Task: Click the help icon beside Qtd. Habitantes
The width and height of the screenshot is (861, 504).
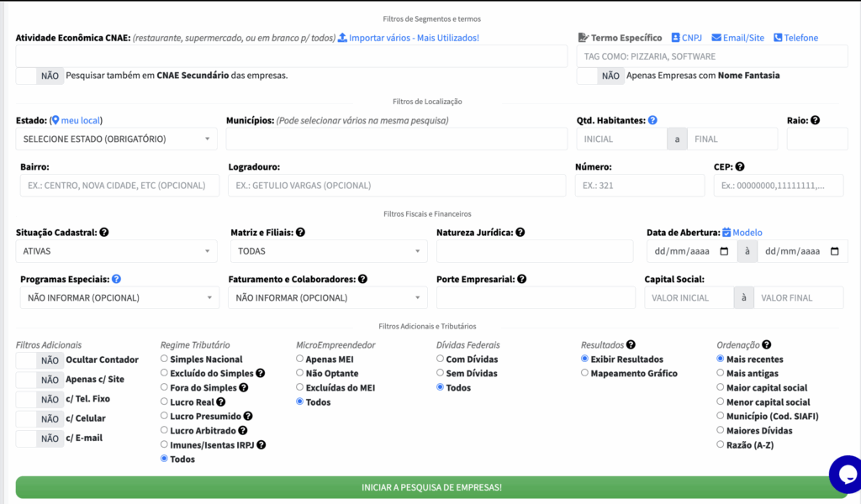Action: 652,121
